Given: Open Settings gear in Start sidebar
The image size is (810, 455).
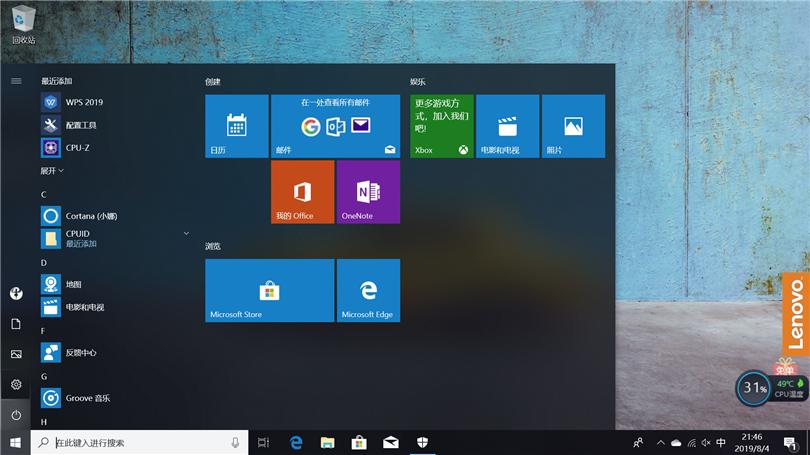Looking at the screenshot, I should tap(16, 384).
